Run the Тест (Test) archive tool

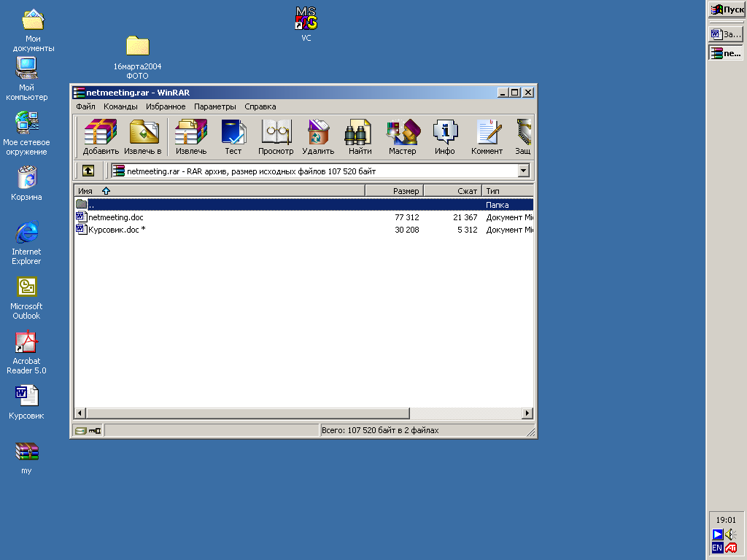(233, 137)
